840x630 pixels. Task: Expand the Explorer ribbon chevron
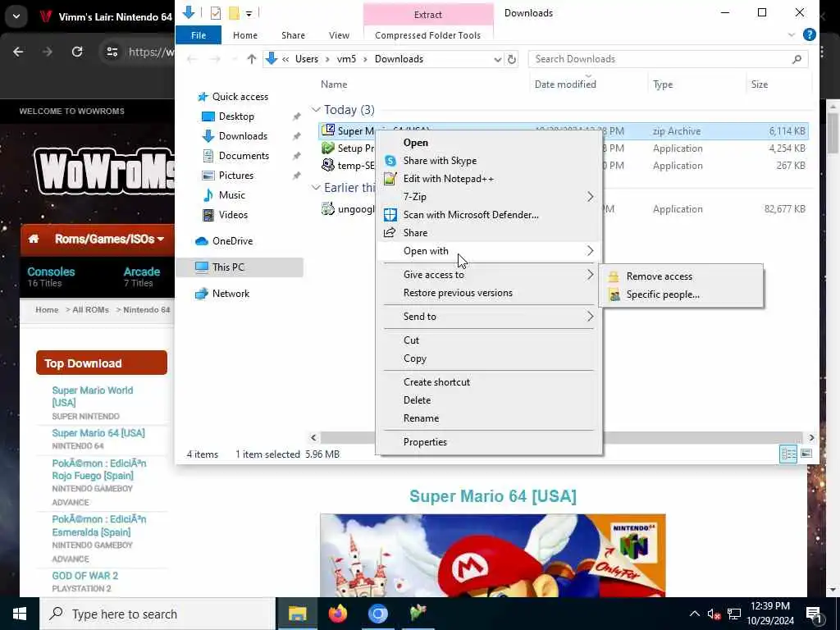click(x=792, y=34)
